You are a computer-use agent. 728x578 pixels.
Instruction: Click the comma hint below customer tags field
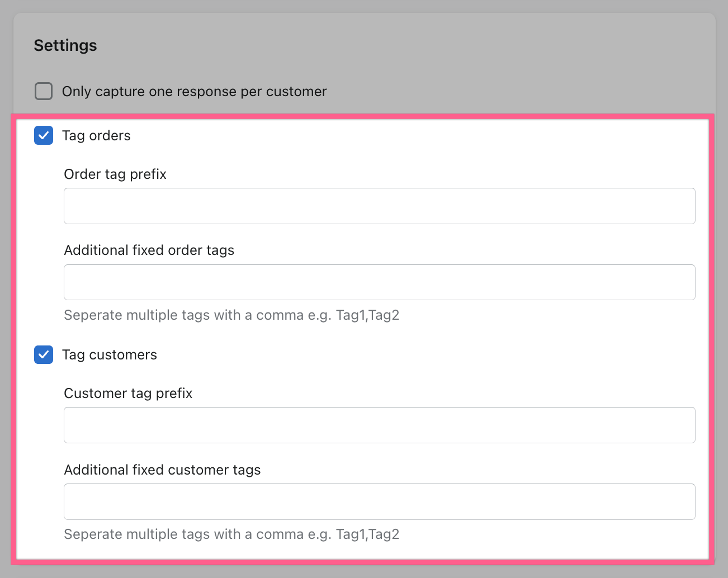point(231,534)
